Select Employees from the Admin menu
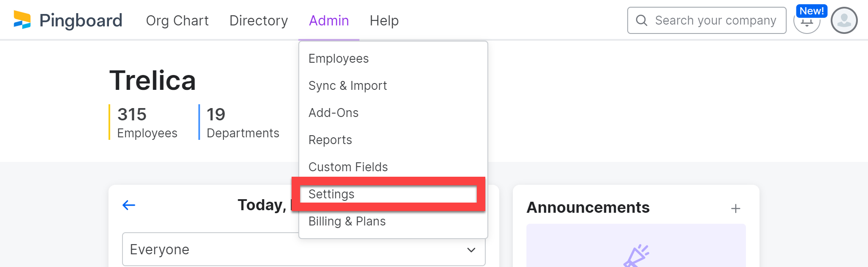The image size is (868, 267). (x=393, y=58)
